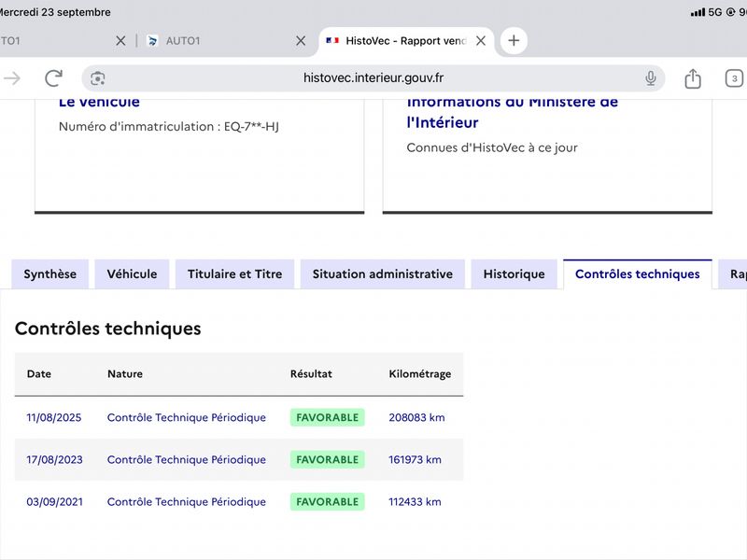Image resolution: width=747 pixels, height=560 pixels.
Task: Open the share sheet icon
Action: pyautogui.click(x=693, y=78)
